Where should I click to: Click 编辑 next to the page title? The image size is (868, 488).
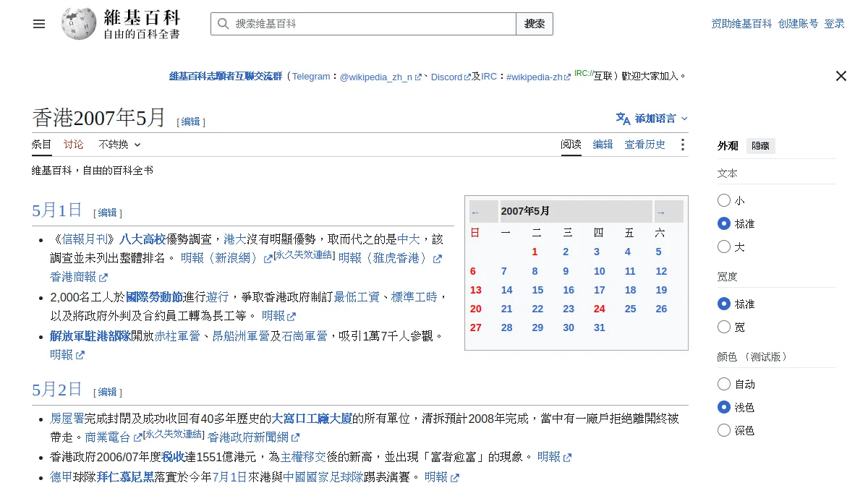(x=191, y=122)
